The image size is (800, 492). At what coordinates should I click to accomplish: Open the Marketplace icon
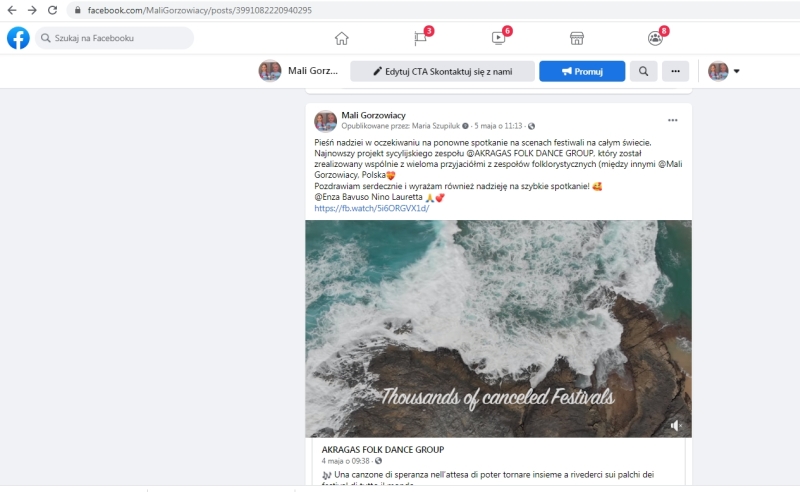click(x=577, y=38)
